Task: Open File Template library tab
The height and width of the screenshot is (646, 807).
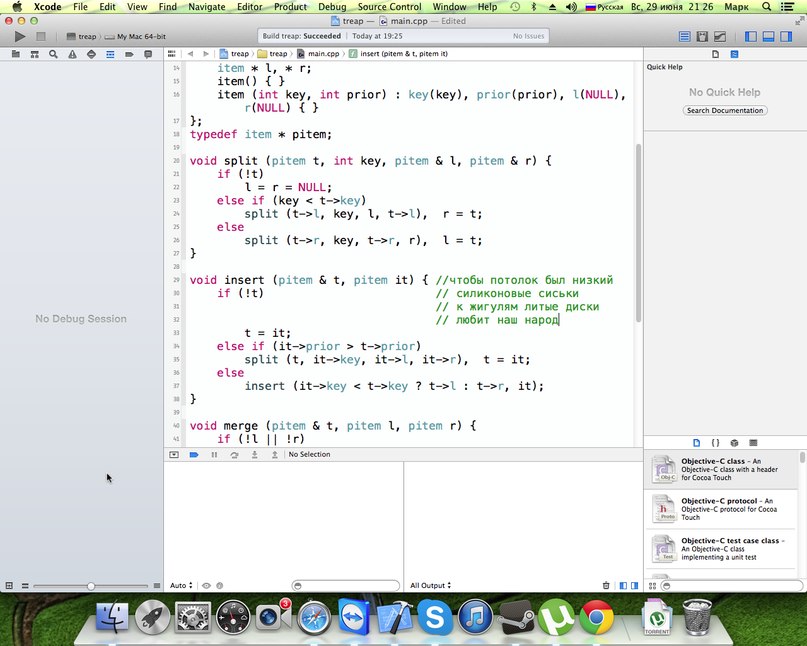Action: point(696,443)
